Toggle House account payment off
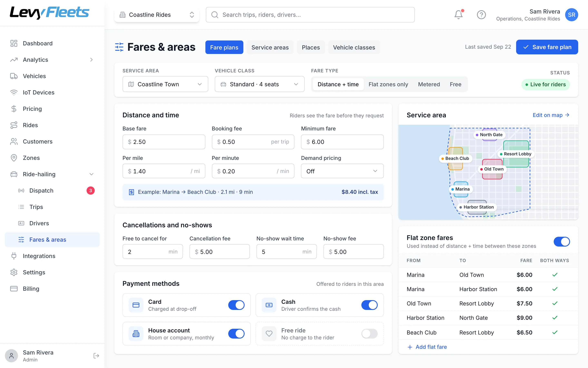Viewport: 588px width, 368px height. tap(236, 334)
